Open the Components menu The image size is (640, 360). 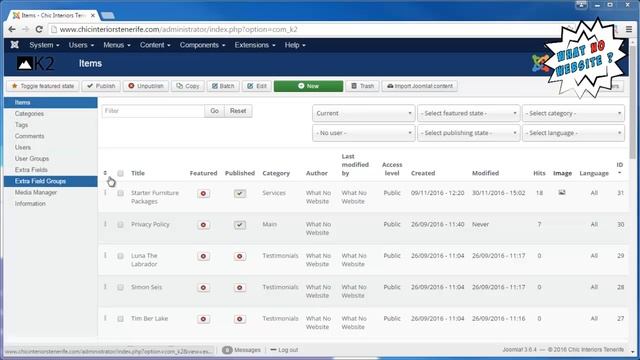[202, 45]
